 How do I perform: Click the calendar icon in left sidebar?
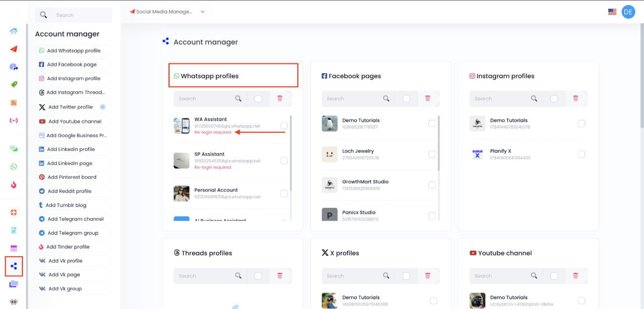(x=14, y=248)
